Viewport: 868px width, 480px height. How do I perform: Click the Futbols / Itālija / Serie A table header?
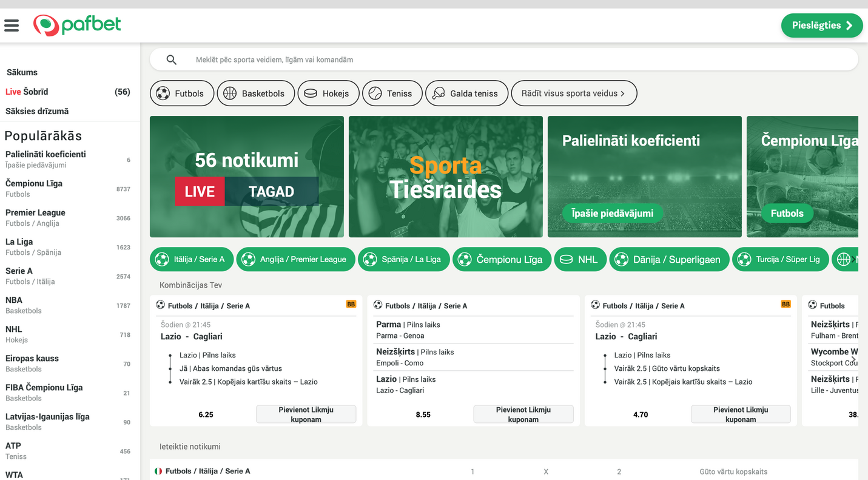tap(208, 471)
